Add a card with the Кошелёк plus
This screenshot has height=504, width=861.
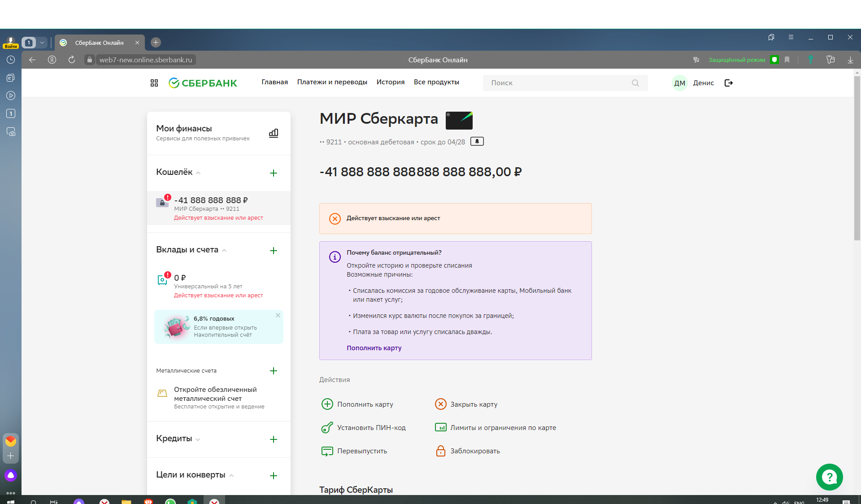pos(274,173)
